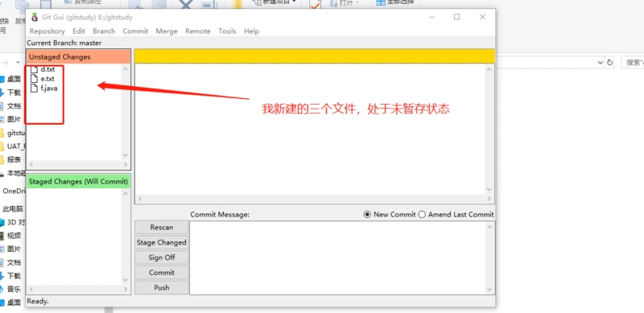Click the diff pane scroll-left arrow
The width and height of the screenshot is (644, 313).
pyautogui.click(x=139, y=199)
